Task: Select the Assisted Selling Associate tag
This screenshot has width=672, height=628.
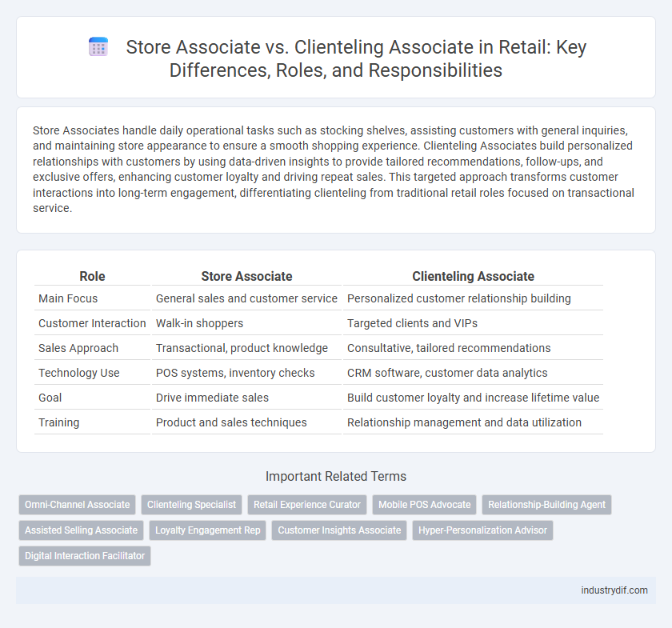Action: point(81,530)
